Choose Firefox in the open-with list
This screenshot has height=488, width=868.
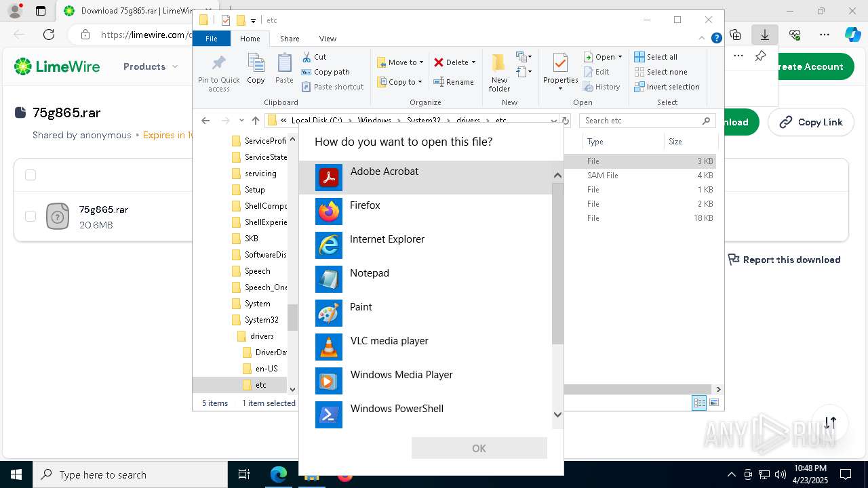[x=425, y=211]
